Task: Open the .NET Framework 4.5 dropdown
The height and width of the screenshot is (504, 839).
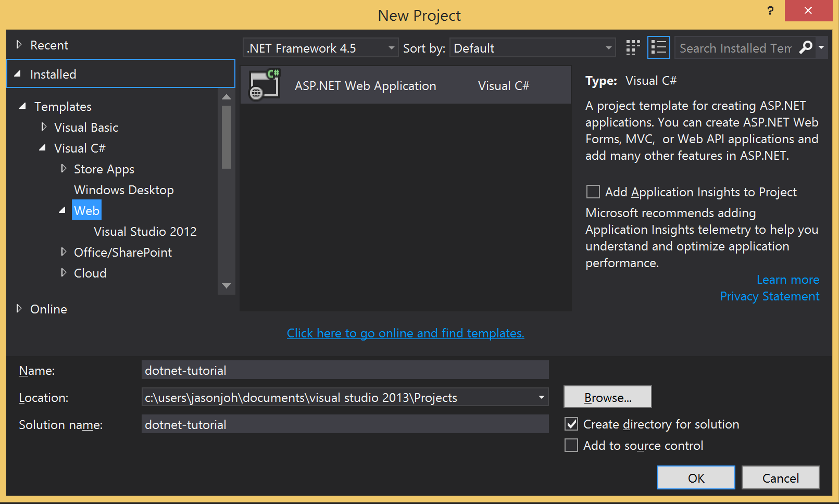Action: pyautogui.click(x=320, y=48)
